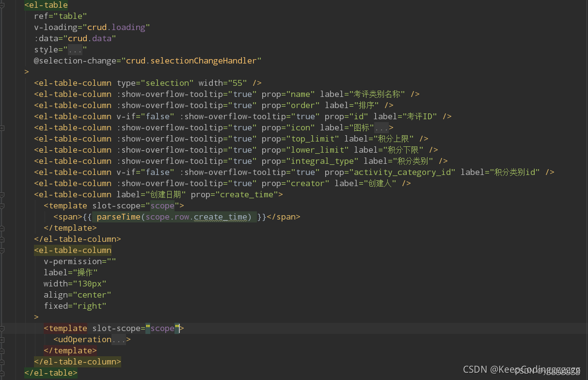Collapse the v-permission el-table-column fold marker
Image resolution: width=588 pixels, height=380 pixels.
(x=2, y=251)
